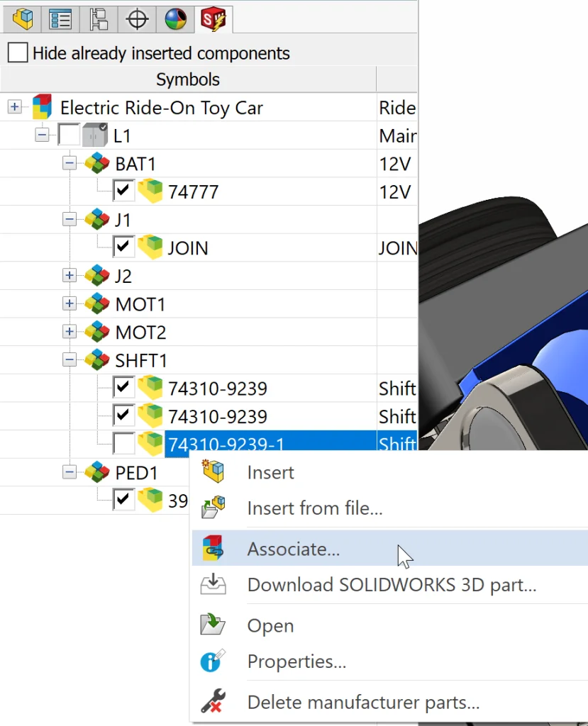Uncheck the 74777 part checkbox
Image resolution: width=588 pixels, height=726 pixels.
[x=123, y=191]
